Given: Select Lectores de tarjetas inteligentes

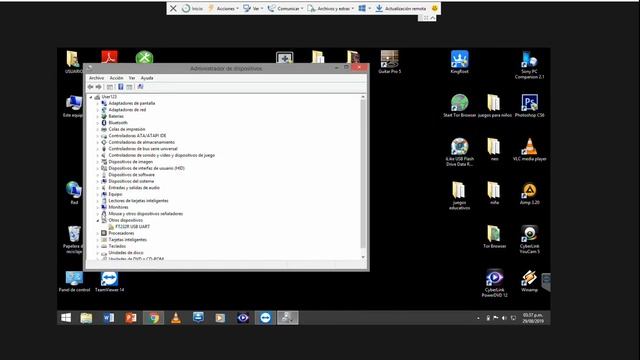Looking at the screenshot, I should click(138, 201).
